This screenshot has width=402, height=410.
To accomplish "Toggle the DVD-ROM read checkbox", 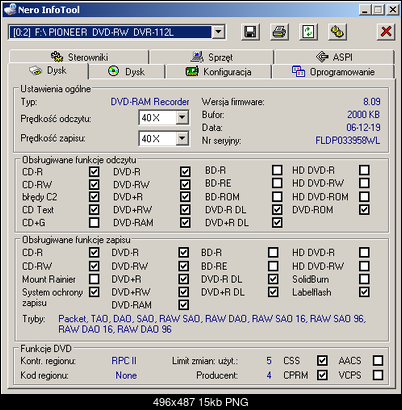I will (x=364, y=210).
